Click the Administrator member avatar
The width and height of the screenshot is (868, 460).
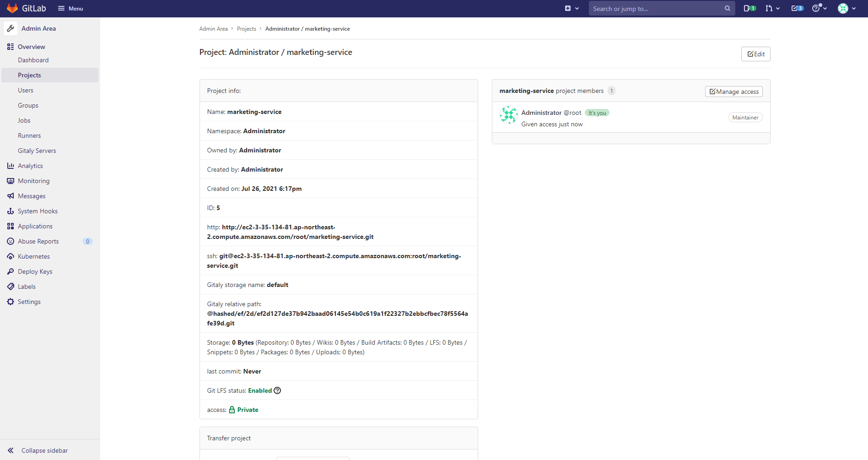(508, 115)
